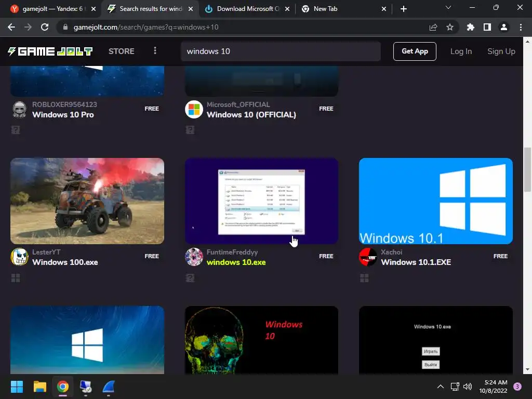Image resolution: width=532 pixels, height=399 pixels.
Task: Open the black Windows 10.exe menu thumbnail
Action: (x=436, y=340)
